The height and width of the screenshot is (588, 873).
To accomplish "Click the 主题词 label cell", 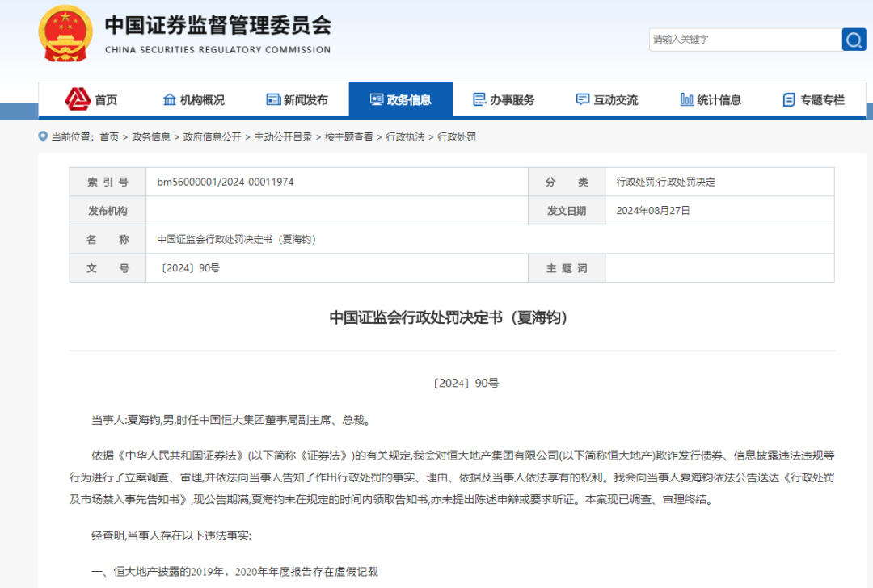I will (x=567, y=268).
